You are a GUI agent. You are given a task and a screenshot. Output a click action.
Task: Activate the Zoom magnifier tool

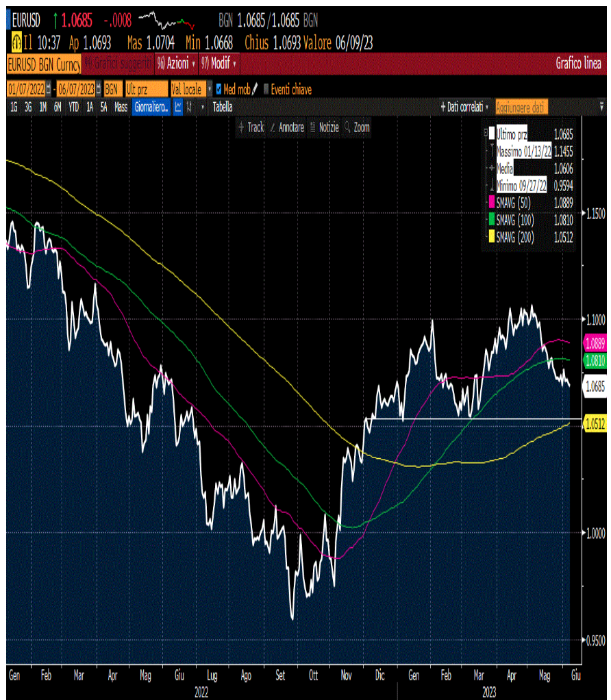[x=357, y=127]
